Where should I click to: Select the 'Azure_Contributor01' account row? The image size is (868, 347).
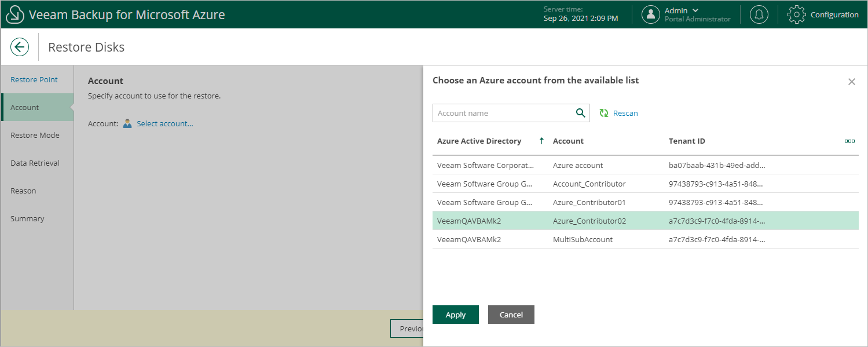coord(646,202)
